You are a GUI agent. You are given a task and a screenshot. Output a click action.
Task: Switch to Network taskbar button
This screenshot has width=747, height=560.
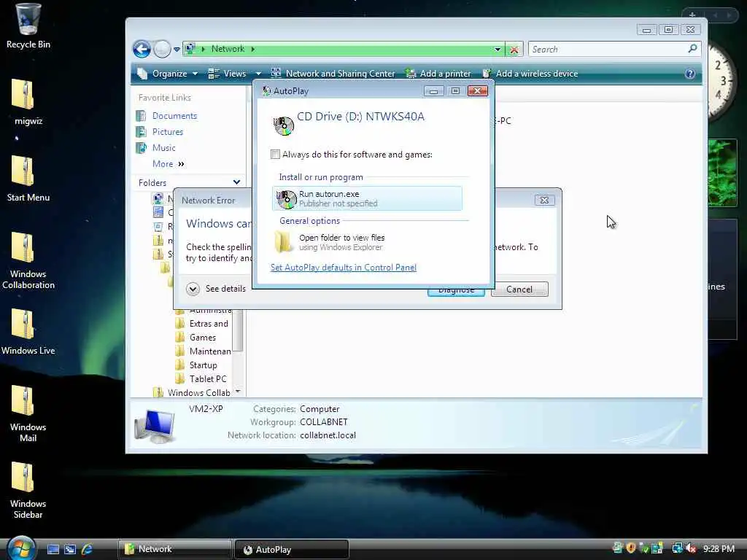(x=174, y=550)
